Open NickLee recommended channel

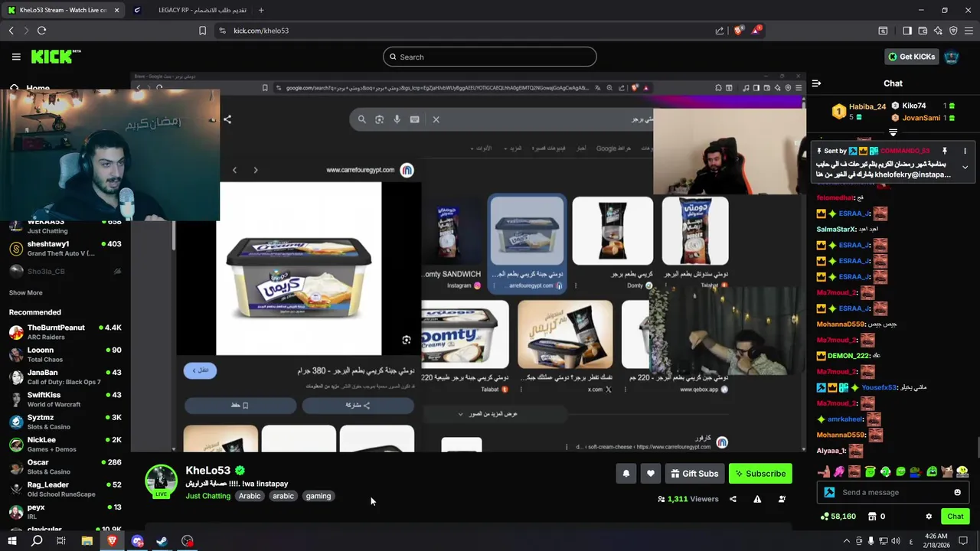tap(64, 445)
